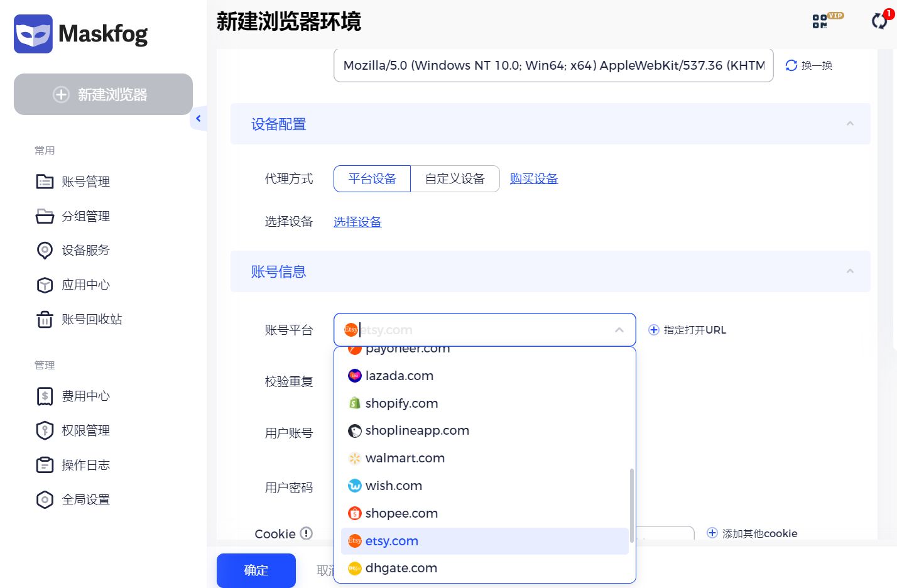Image resolution: width=897 pixels, height=588 pixels.
Task: Choose wish.com from the platform list
Action: pyautogui.click(x=484, y=486)
